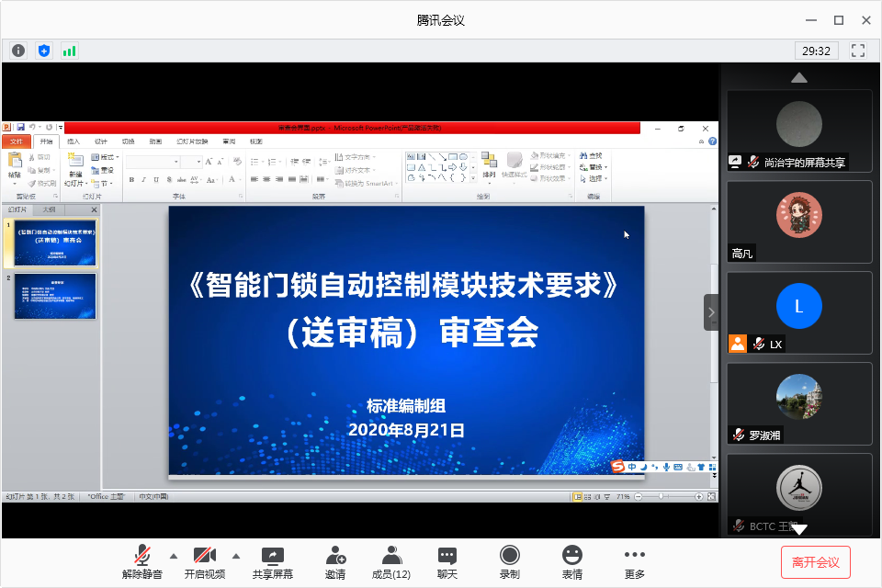This screenshot has height=588, width=882.
Task: Turn on camera with 开启视频
Action: coord(204,562)
